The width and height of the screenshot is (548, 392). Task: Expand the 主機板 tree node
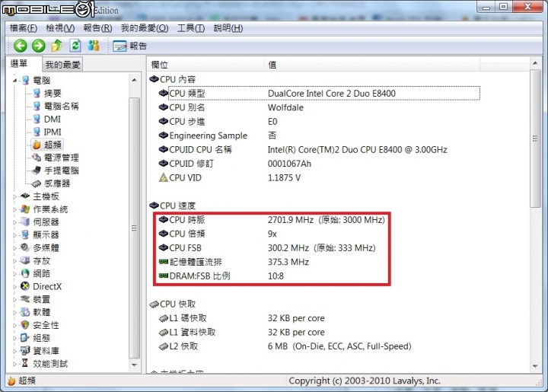tap(14, 196)
